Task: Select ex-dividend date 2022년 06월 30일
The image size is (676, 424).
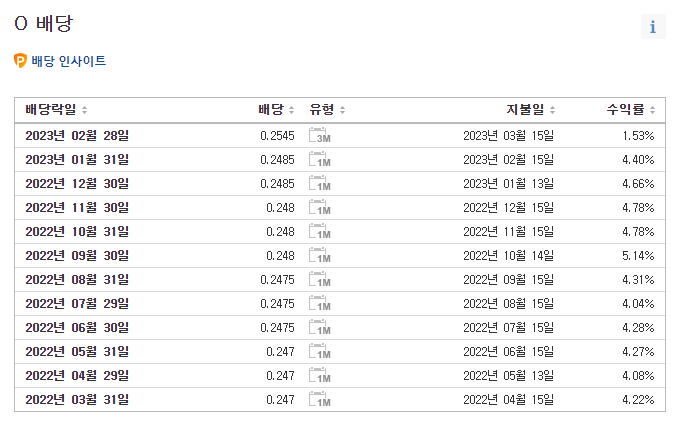Action: 77,328
